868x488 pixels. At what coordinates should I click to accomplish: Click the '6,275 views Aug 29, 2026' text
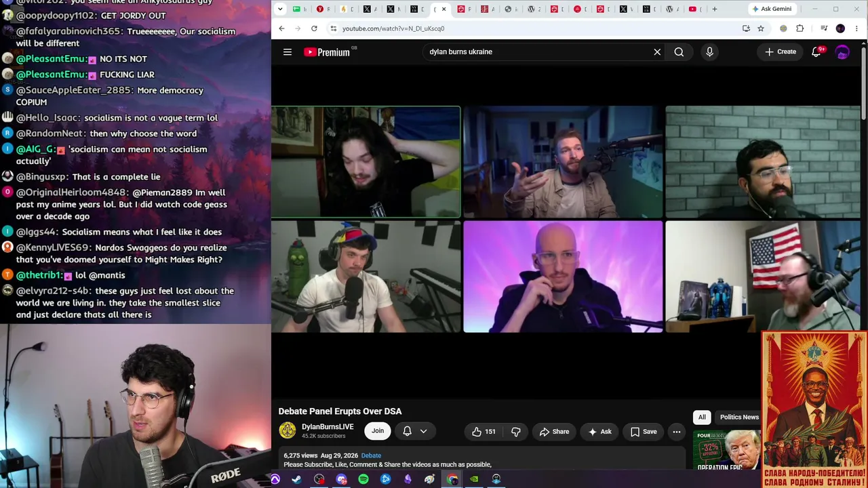point(321,455)
